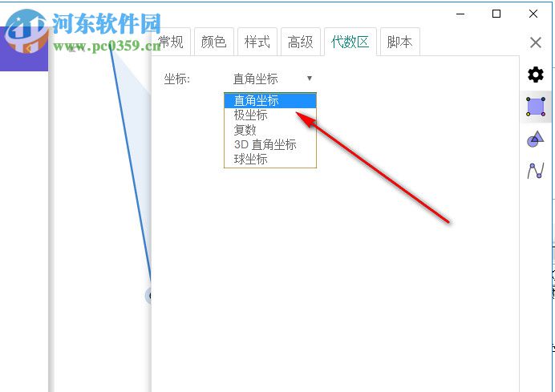This screenshot has width=555, height=392.
Task: Open the 脚本 tab
Action: (x=399, y=42)
